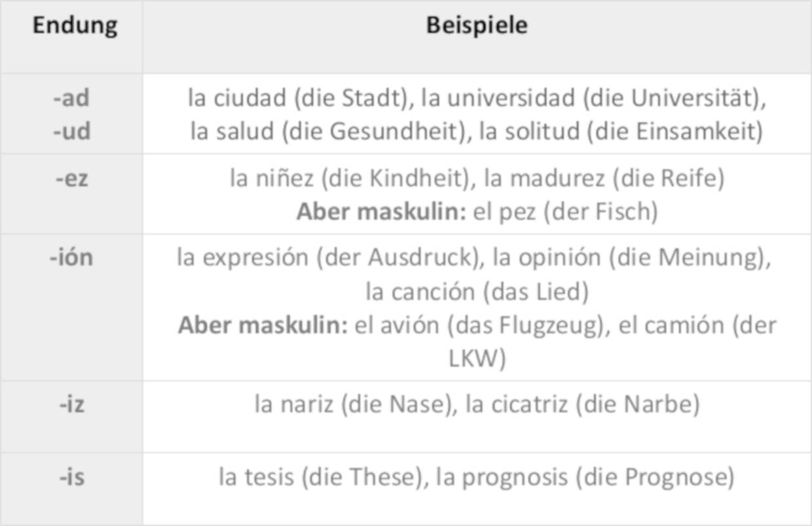Click 'la universidad (die Universität)' example
This screenshot has height=526, width=812.
(x=593, y=98)
